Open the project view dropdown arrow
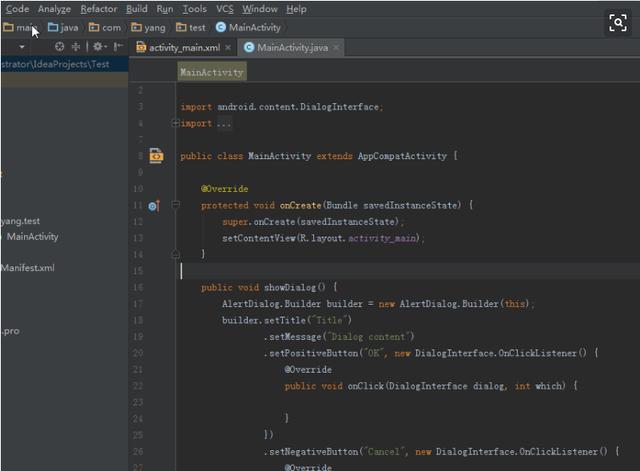The width and height of the screenshot is (640, 471). coord(22,47)
